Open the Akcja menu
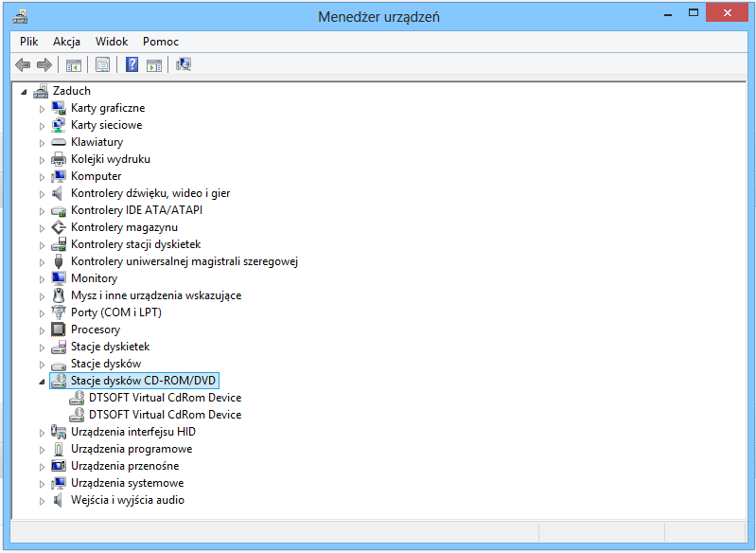Viewport: 756px width, 553px height. click(66, 42)
